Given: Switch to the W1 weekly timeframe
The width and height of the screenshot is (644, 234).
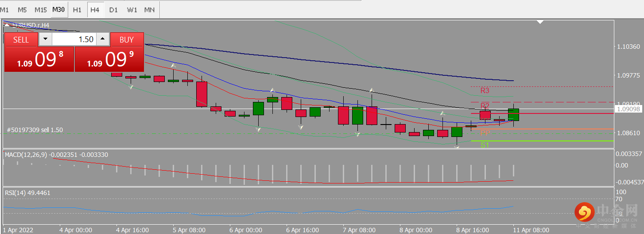Looking at the screenshot, I should [x=132, y=9].
